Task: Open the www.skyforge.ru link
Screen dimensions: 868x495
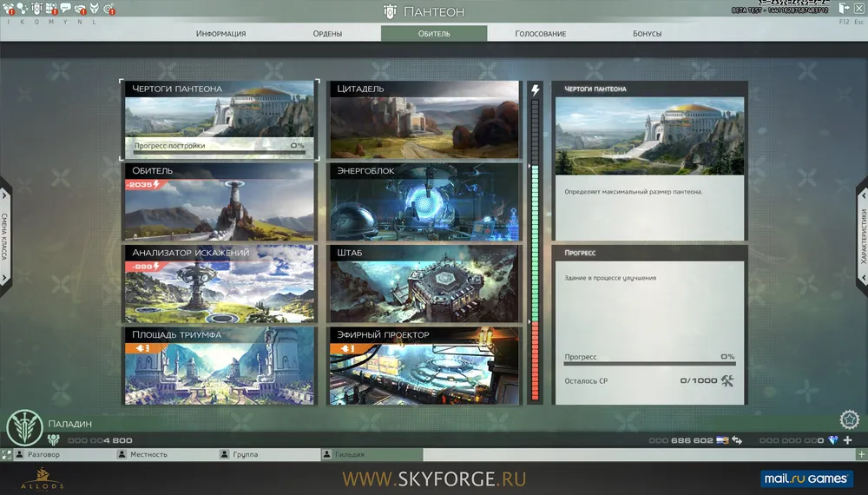Action: pos(434,478)
